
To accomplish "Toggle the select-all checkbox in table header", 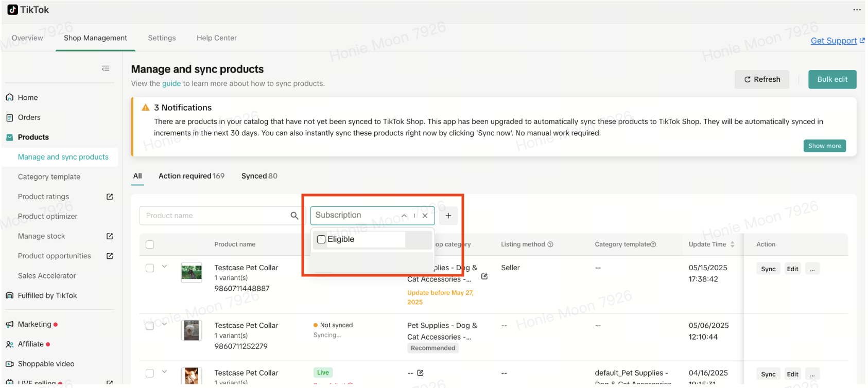I will tap(150, 244).
